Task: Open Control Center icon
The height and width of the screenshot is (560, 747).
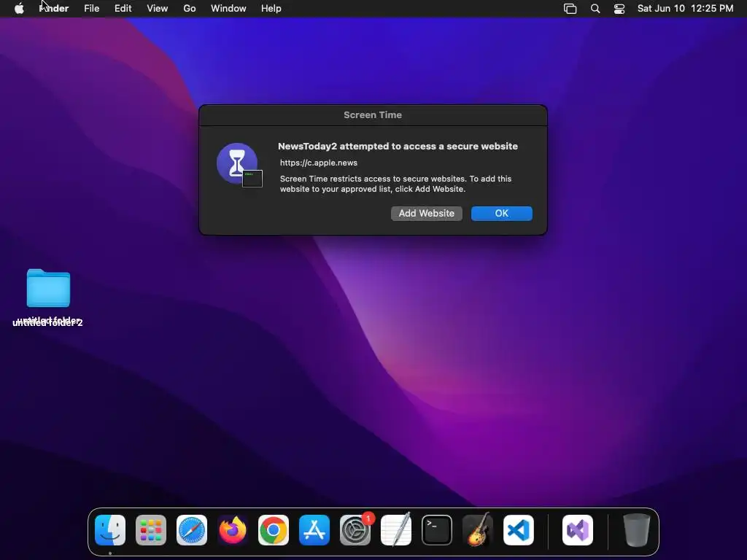Action: 619,9
